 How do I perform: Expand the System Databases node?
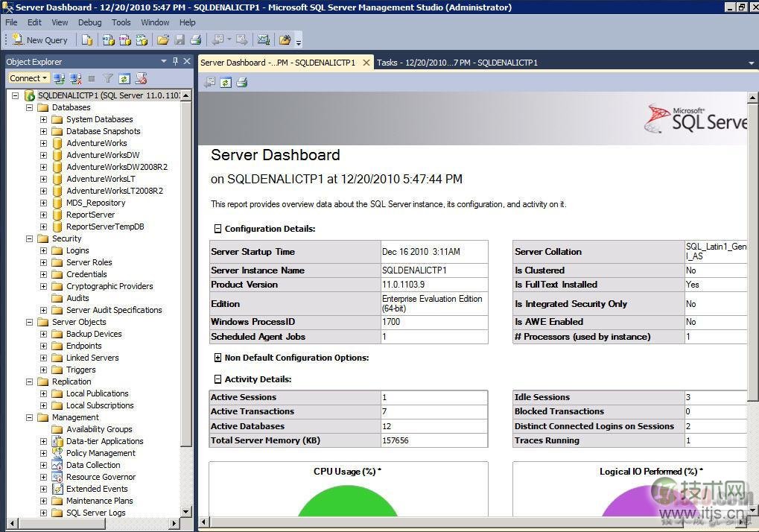43,119
